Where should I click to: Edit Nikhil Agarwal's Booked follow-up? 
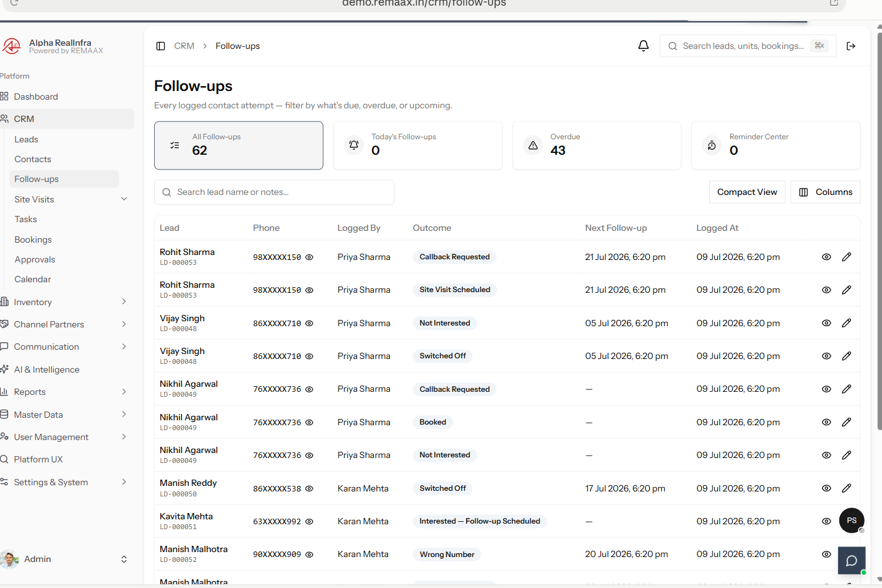coord(847,422)
